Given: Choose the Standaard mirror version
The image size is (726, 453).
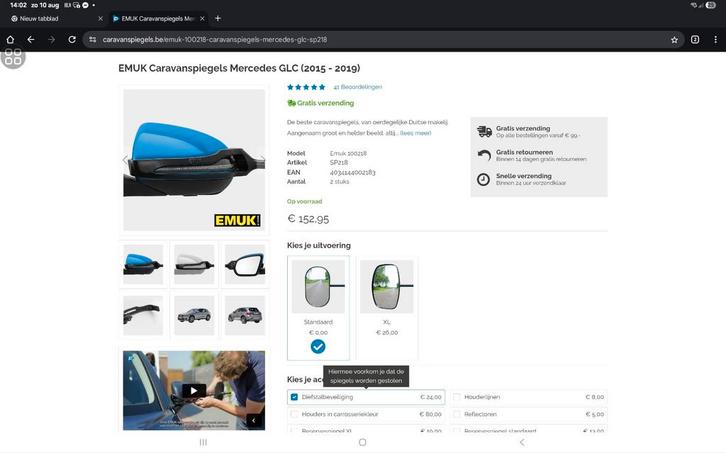Looking at the screenshot, I should [318, 308].
